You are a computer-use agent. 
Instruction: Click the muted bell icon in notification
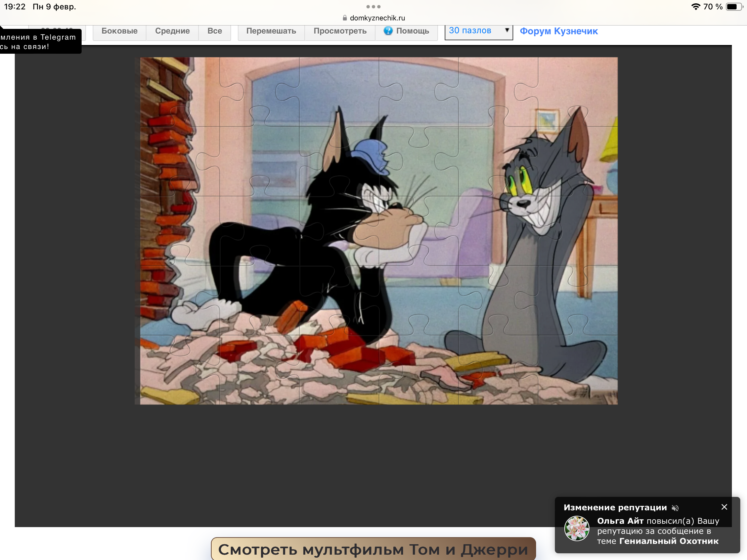[x=675, y=508]
